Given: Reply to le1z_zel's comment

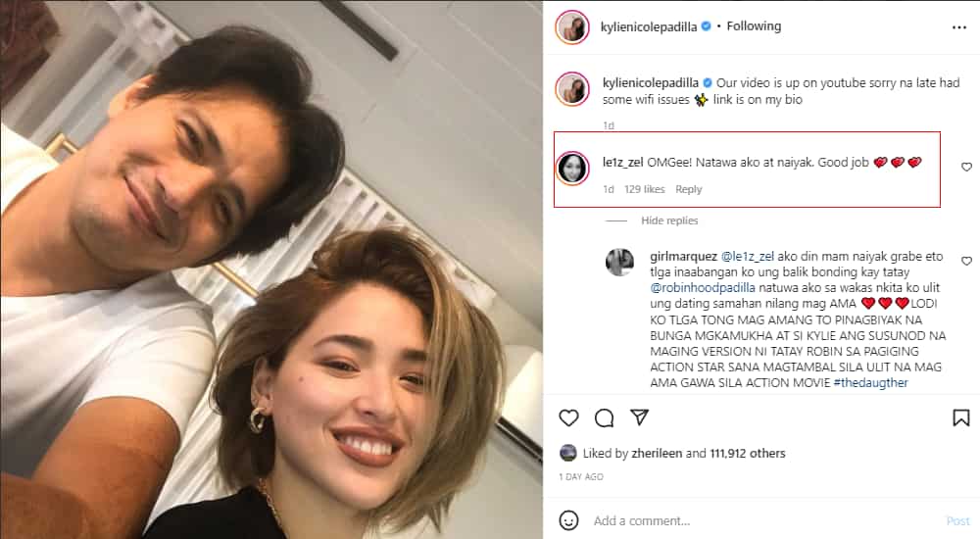Looking at the screenshot, I should 689,189.
